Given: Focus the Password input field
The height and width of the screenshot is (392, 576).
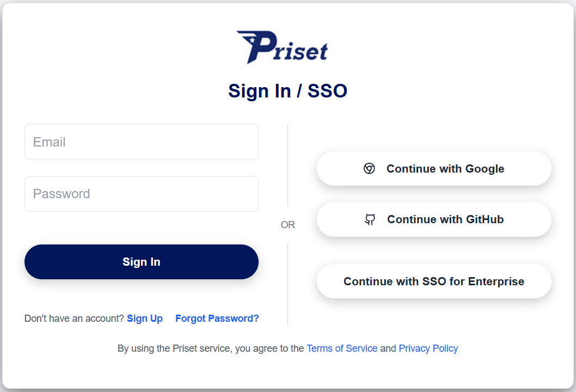Looking at the screenshot, I should [142, 194].
